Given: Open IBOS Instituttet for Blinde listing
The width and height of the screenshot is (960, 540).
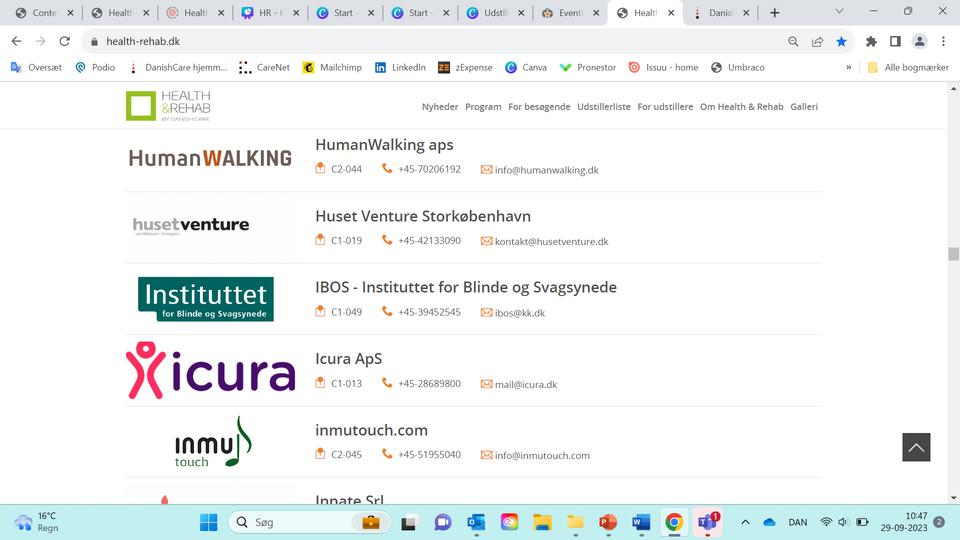Looking at the screenshot, I should [x=465, y=287].
